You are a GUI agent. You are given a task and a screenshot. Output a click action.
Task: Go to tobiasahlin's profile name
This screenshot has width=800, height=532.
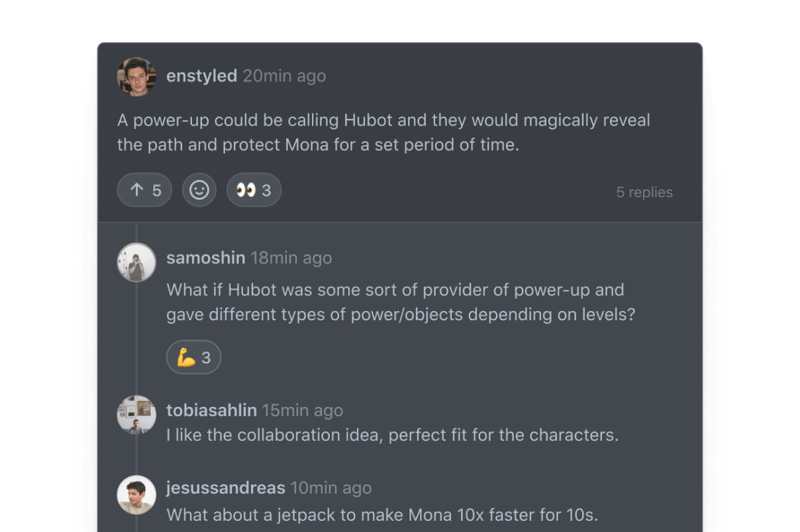click(211, 410)
